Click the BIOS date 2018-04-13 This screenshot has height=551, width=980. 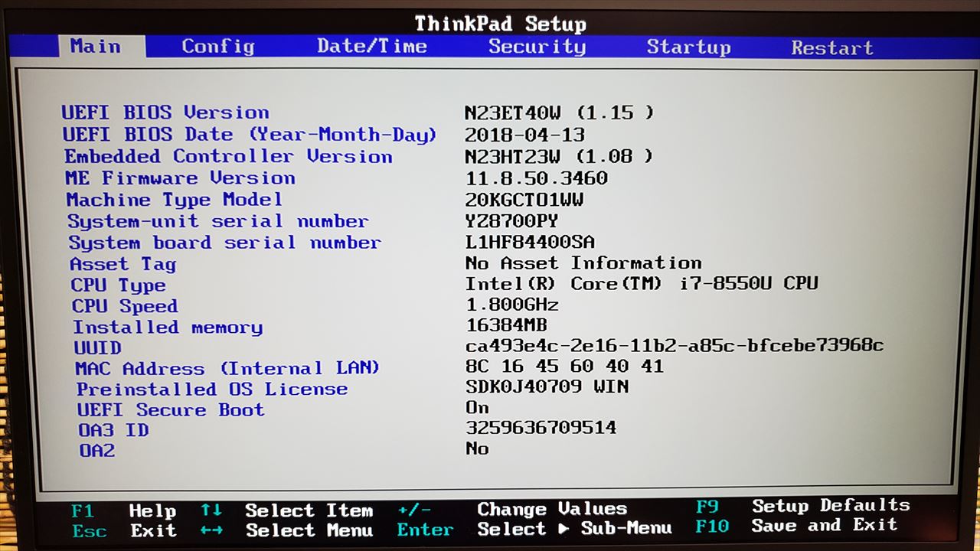pyautogui.click(x=525, y=135)
